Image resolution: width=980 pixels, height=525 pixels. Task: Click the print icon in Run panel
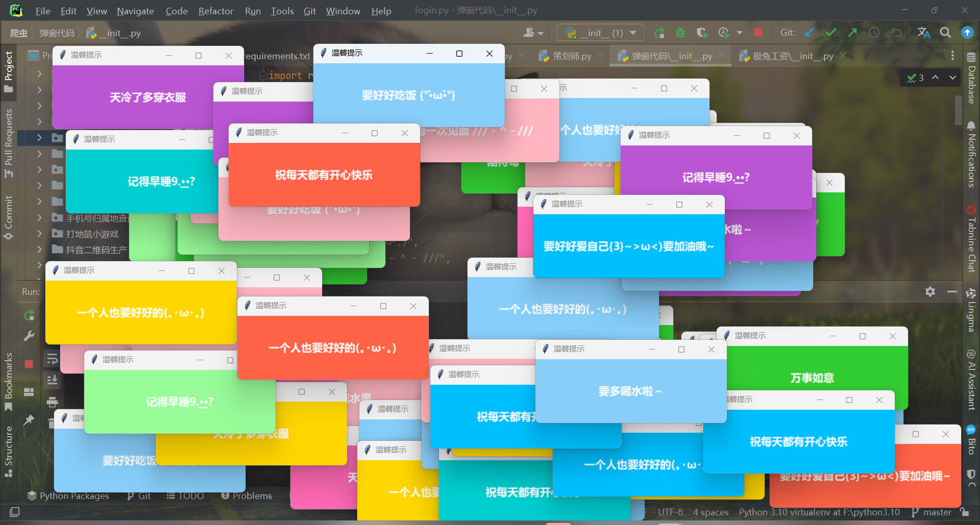click(52, 402)
